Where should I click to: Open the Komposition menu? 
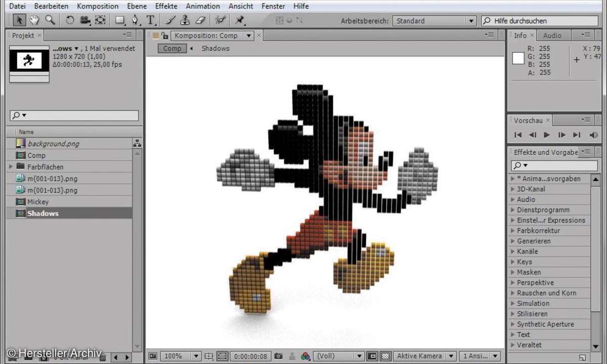(98, 7)
